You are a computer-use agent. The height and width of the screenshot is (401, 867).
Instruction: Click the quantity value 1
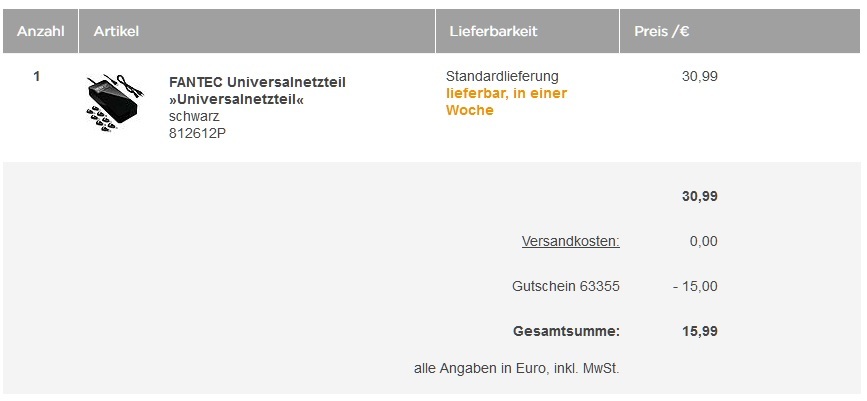pyautogui.click(x=37, y=76)
